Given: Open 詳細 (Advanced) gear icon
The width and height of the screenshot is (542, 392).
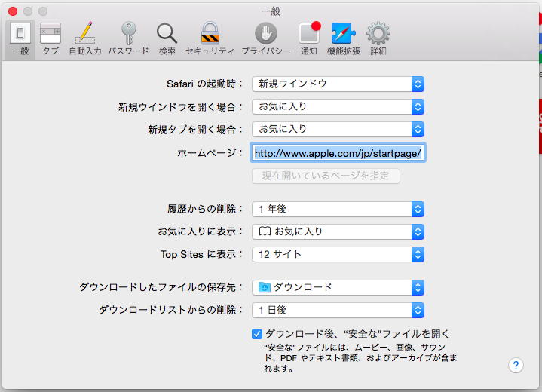Looking at the screenshot, I should [x=378, y=39].
